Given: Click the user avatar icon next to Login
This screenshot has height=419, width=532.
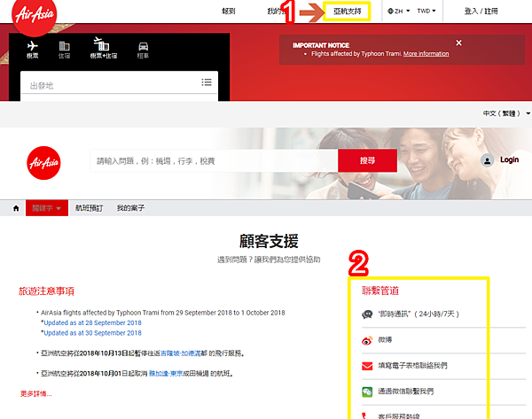Looking at the screenshot, I should pyautogui.click(x=487, y=160).
